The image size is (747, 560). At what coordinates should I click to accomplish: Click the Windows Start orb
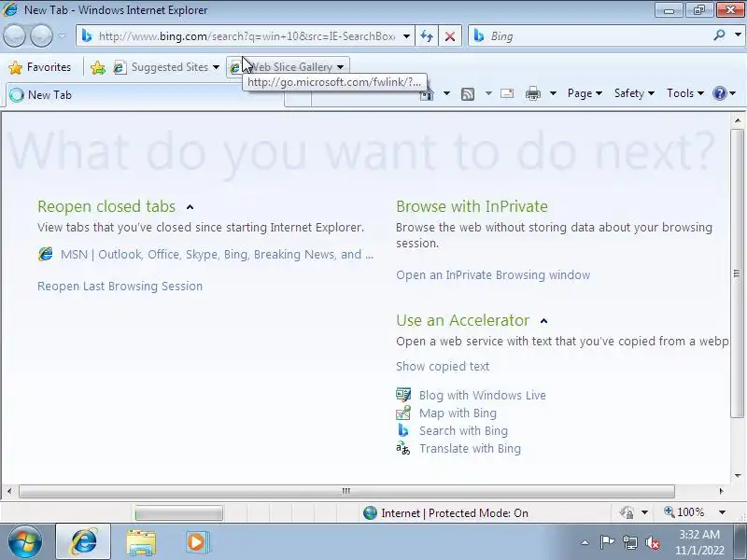25,542
